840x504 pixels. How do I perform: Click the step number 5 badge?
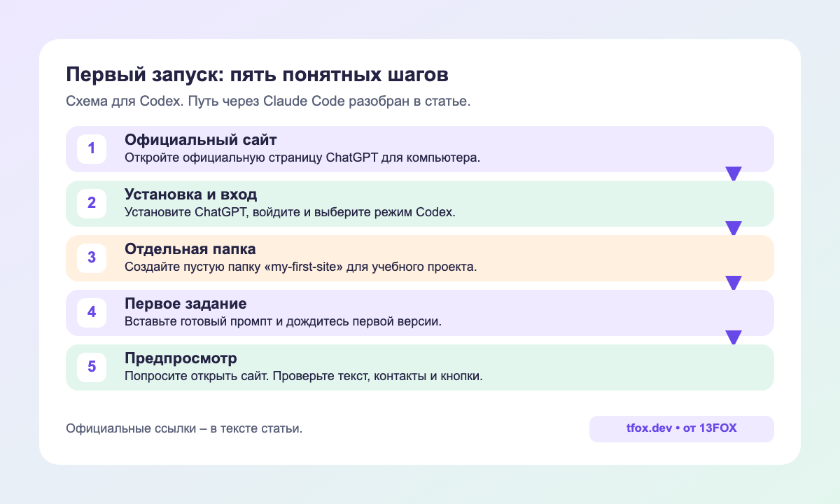[92, 367]
